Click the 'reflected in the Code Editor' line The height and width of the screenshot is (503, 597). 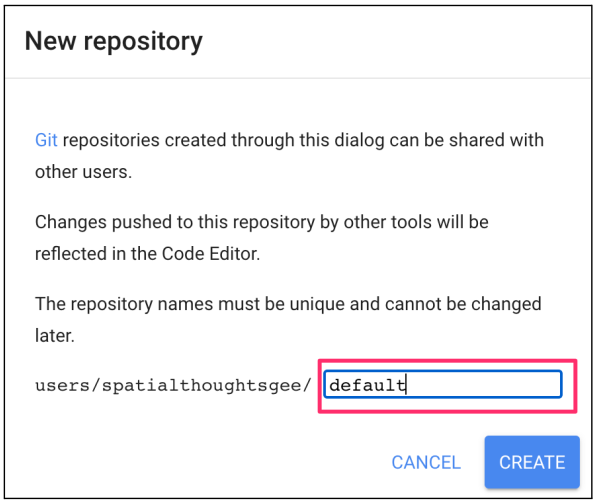click(147, 254)
